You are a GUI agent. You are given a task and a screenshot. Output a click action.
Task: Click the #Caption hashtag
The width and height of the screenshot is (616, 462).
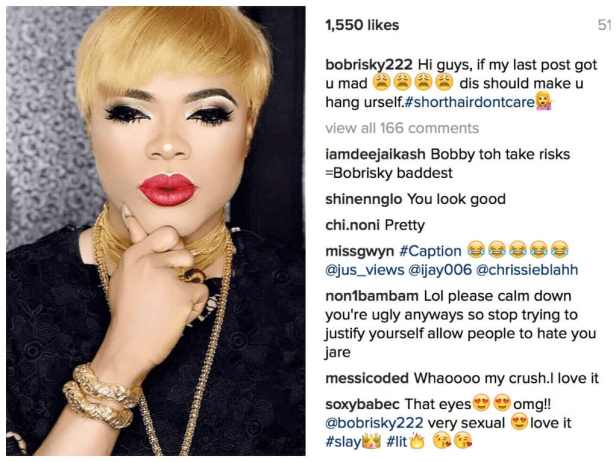click(x=430, y=251)
